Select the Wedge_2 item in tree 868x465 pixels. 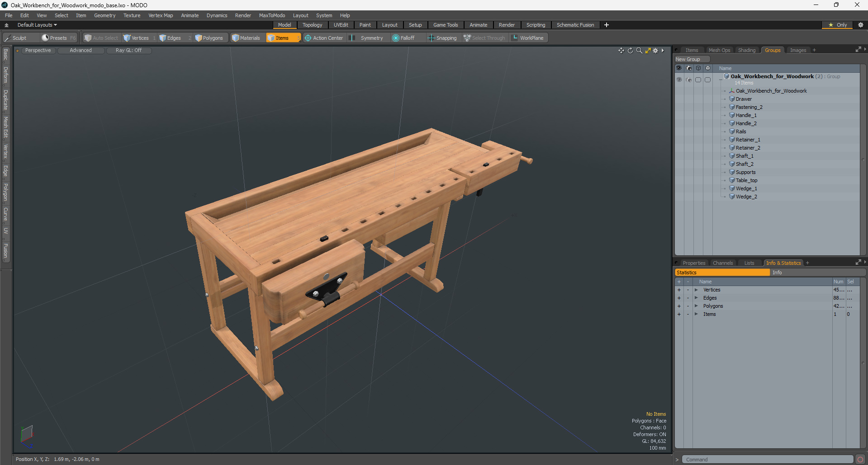coord(746,197)
